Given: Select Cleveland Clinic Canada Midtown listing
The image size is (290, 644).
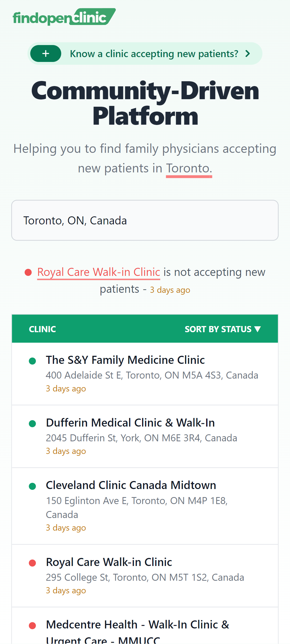Looking at the screenshot, I should click(x=145, y=506).
